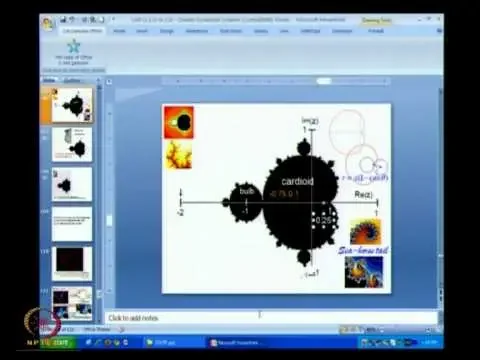Click into the 'Click to add notes' field
Screen dimensions: 480x360
pos(271,318)
